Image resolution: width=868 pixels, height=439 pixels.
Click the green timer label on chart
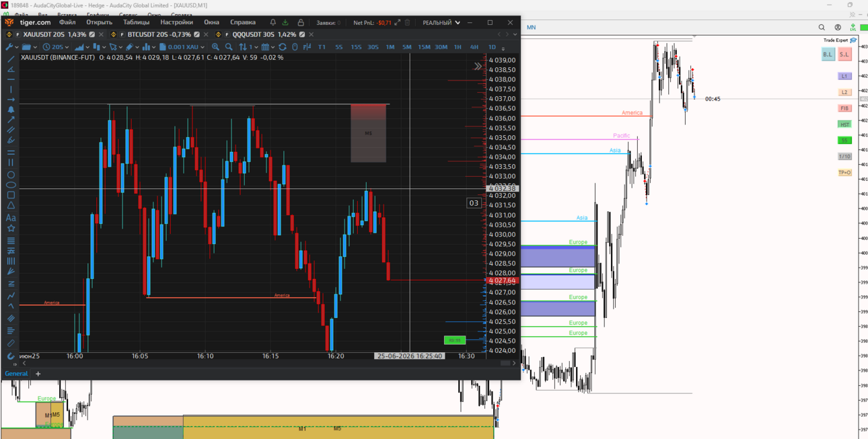455,340
